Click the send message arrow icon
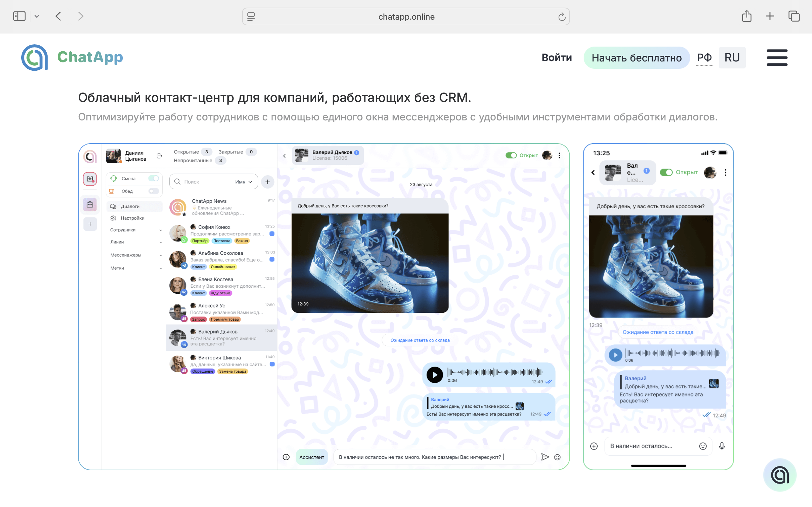This screenshot has width=812, height=507. point(545,457)
